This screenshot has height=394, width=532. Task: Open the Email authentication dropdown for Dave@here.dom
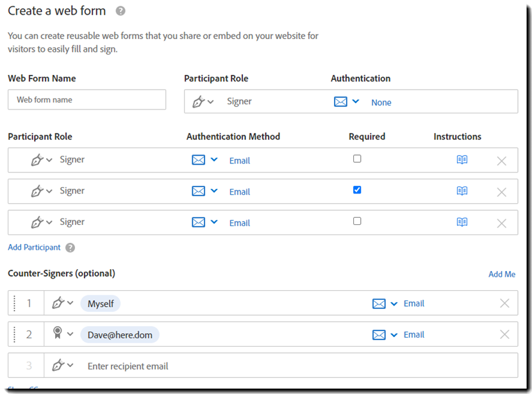[x=394, y=334]
